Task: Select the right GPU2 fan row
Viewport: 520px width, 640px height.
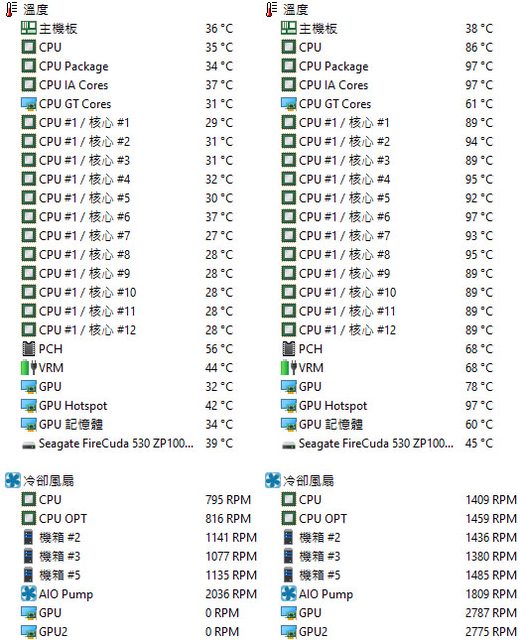Action: coord(399,631)
